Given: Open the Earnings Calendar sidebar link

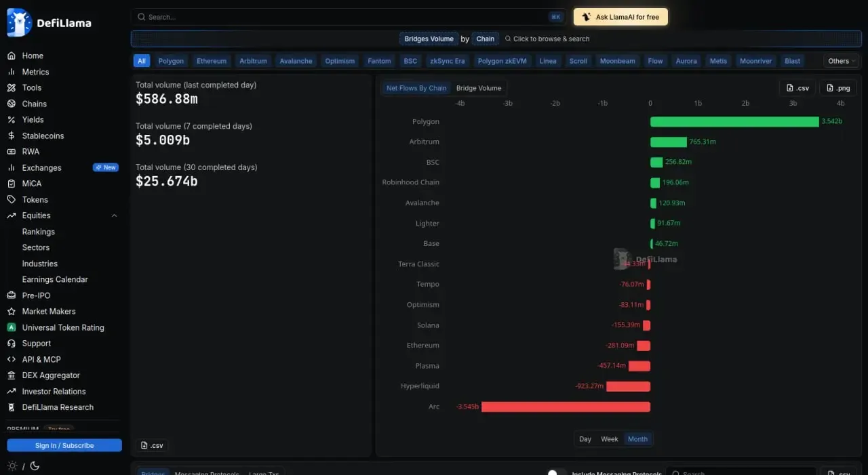Looking at the screenshot, I should [x=55, y=279].
